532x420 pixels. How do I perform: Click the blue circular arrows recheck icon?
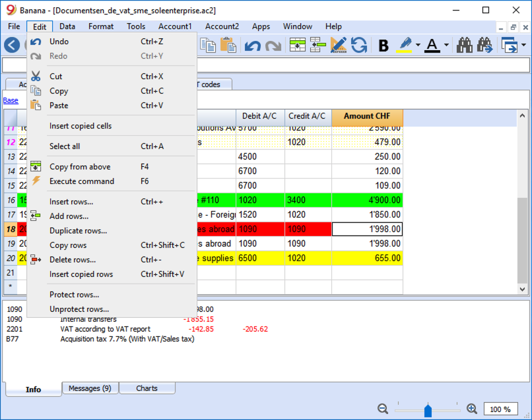click(x=359, y=45)
